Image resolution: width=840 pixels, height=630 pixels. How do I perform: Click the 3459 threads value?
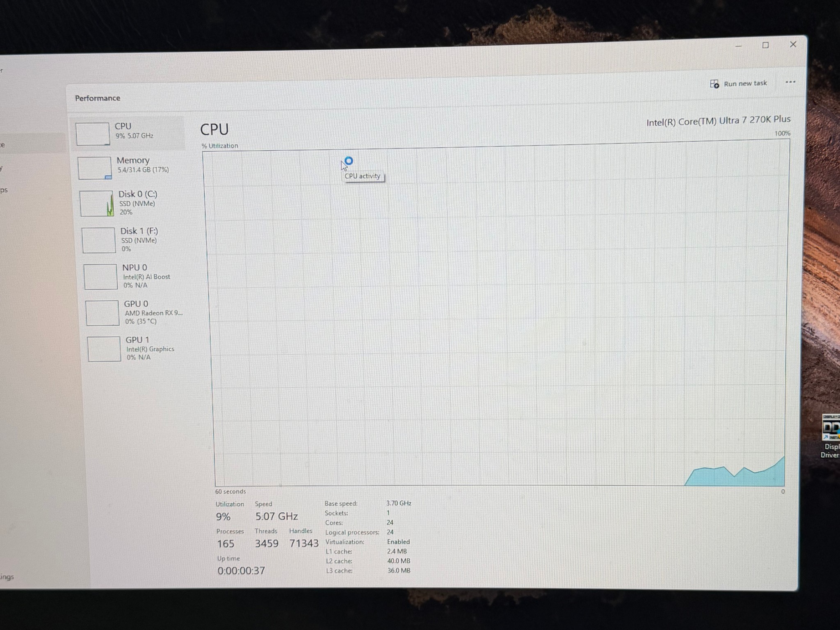tap(267, 543)
